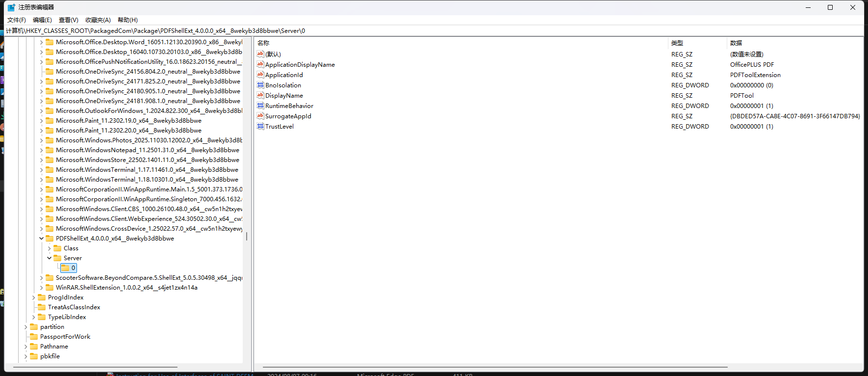The width and height of the screenshot is (868, 376).
Task: Click the DisplayName string value icon
Action: 260,95
